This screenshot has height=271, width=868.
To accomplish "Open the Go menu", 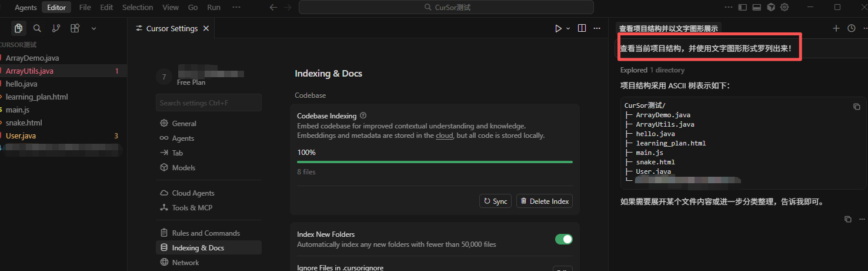I will pos(193,8).
